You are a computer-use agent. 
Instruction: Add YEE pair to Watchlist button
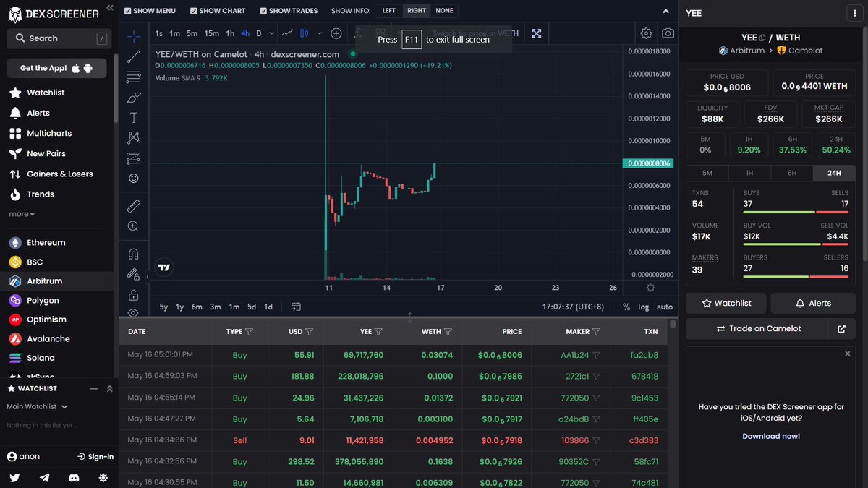pyautogui.click(x=726, y=303)
